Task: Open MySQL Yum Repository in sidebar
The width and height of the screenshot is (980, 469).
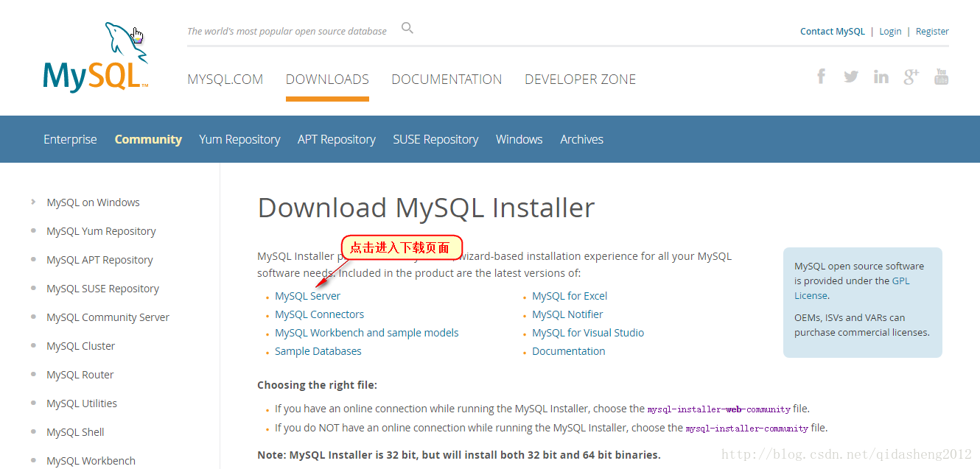Action: pyautogui.click(x=101, y=231)
